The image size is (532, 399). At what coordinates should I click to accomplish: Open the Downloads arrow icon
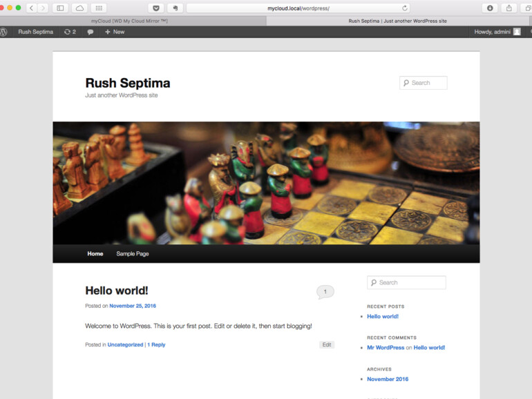tap(490, 8)
